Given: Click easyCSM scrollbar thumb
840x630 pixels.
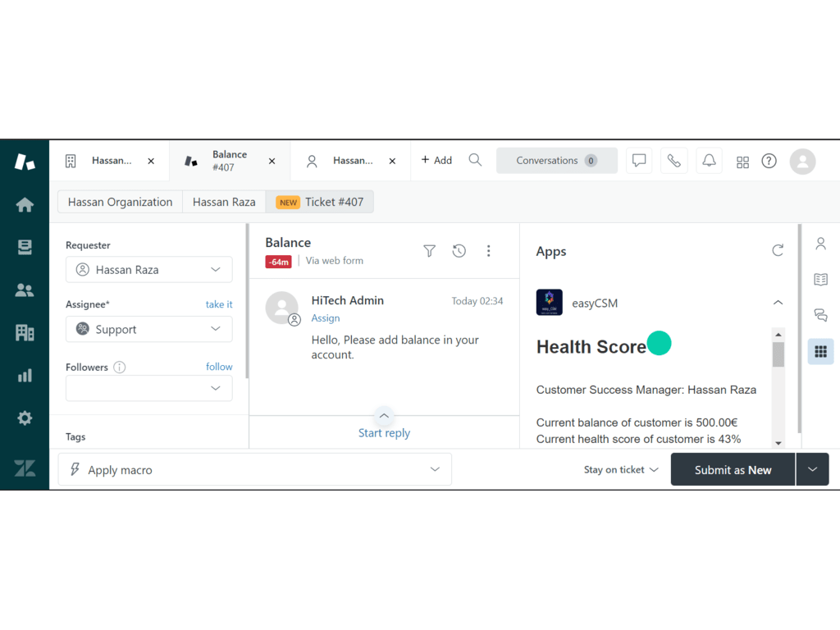Looking at the screenshot, I should pyautogui.click(x=778, y=354).
